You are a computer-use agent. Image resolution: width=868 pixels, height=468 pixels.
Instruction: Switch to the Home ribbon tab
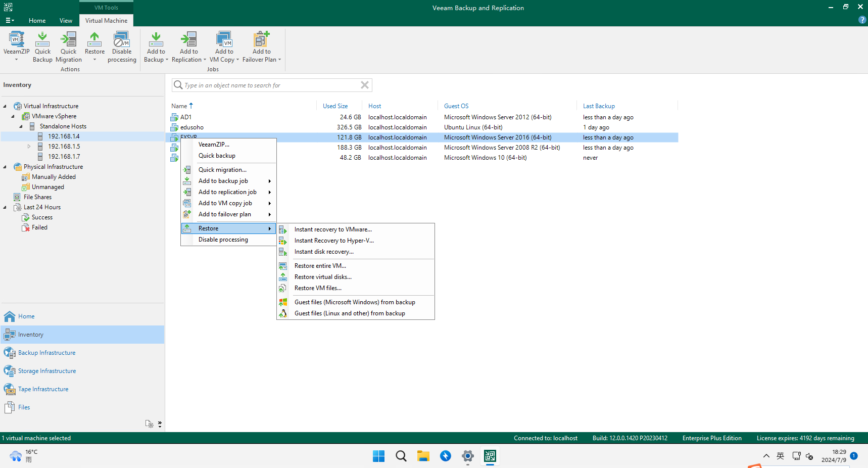[37, 21]
